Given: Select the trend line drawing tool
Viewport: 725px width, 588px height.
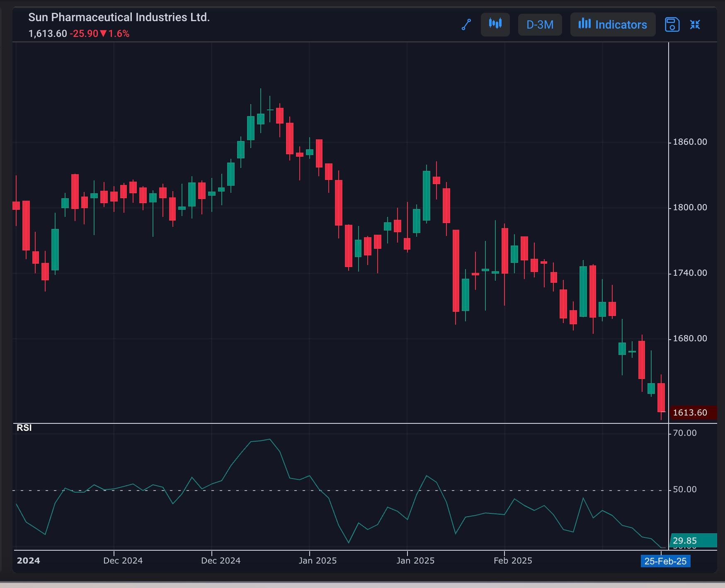Looking at the screenshot, I should tap(466, 25).
